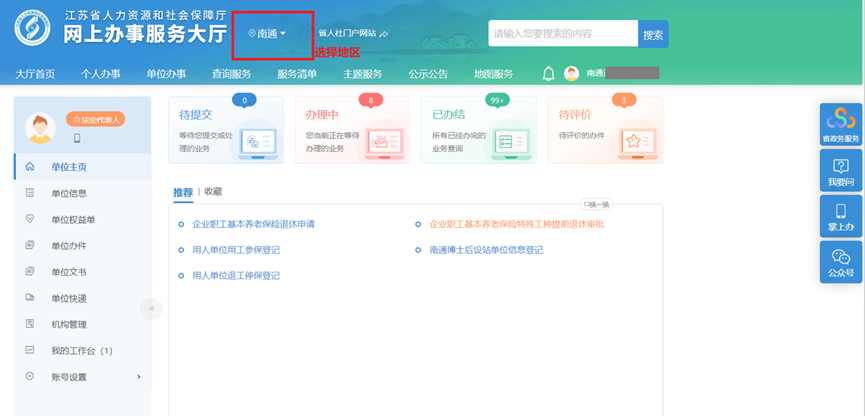
Task: Open 省人社门户网站 portal link
Action: point(347,34)
